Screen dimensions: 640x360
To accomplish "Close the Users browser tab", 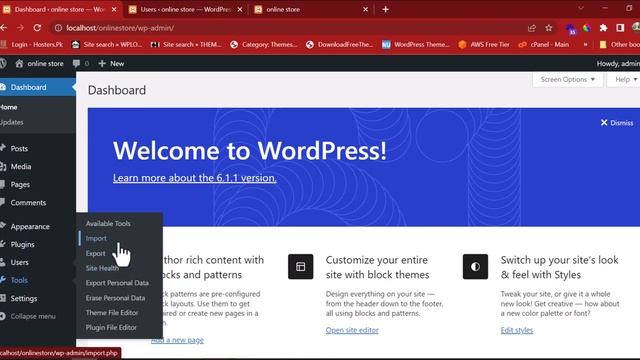I will [x=240, y=9].
